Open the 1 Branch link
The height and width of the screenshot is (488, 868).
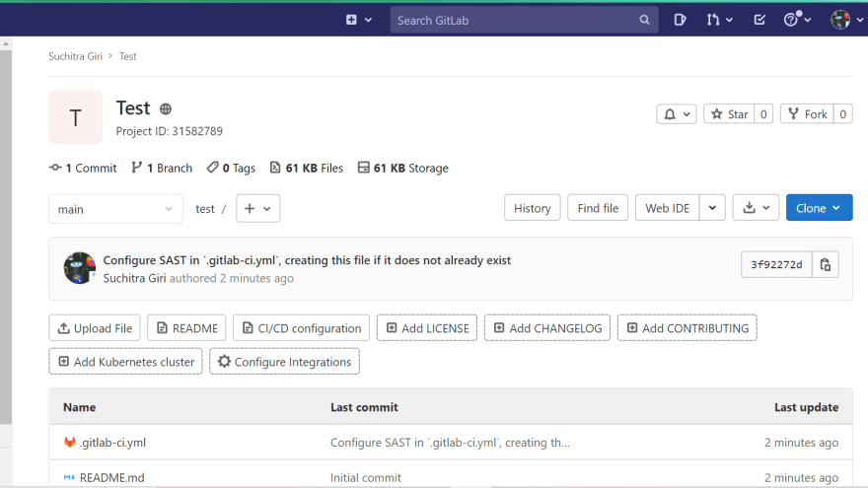[162, 168]
